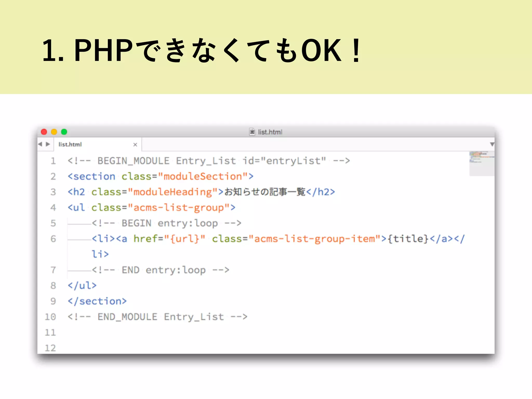532x399 pixels.
Task: Click the "moduleSection" class value
Action: click(x=203, y=176)
